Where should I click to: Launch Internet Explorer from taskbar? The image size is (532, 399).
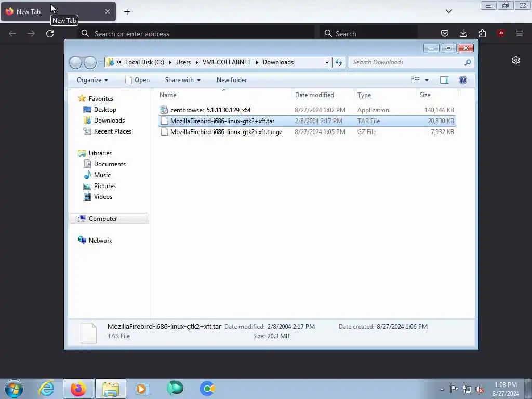(46, 389)
